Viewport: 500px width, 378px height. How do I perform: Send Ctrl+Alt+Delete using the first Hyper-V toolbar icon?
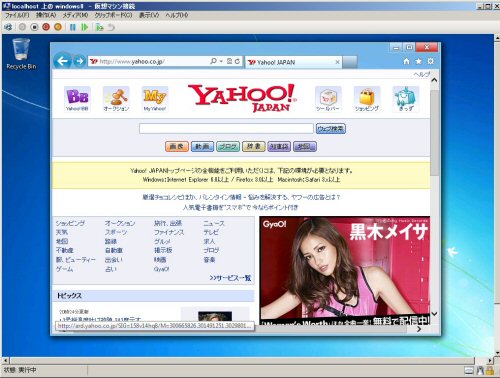(8, 27)
